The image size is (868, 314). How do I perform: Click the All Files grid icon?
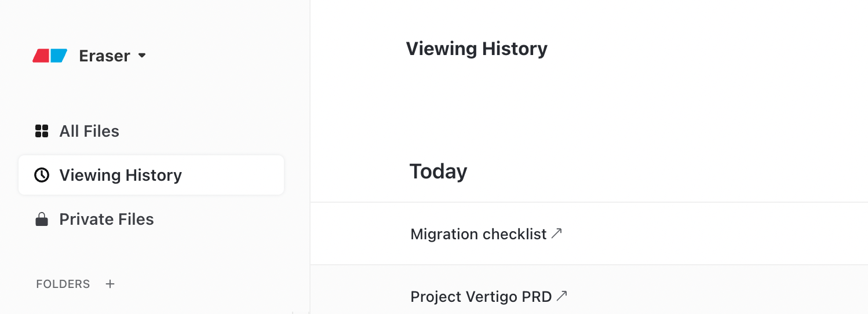tap(42, 131)
